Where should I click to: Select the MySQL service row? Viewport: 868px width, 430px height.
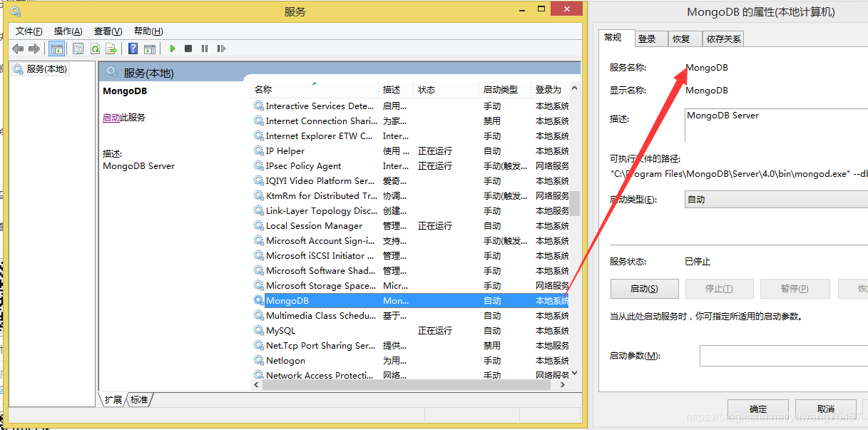click(x=412, y=330)
